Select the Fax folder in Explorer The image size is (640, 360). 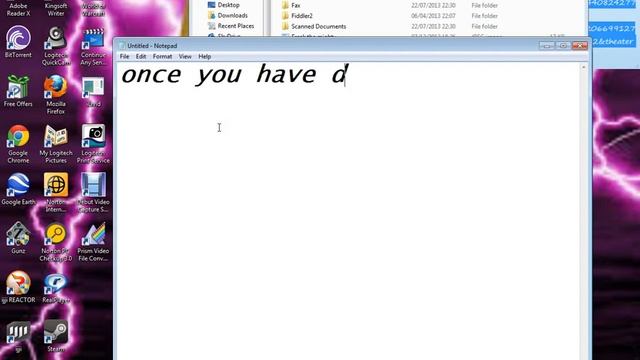[291, 5]
